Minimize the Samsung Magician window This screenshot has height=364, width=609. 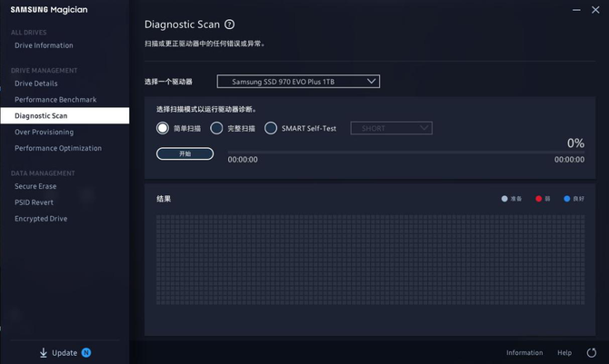pyautogui.click(x=576, y=10)
